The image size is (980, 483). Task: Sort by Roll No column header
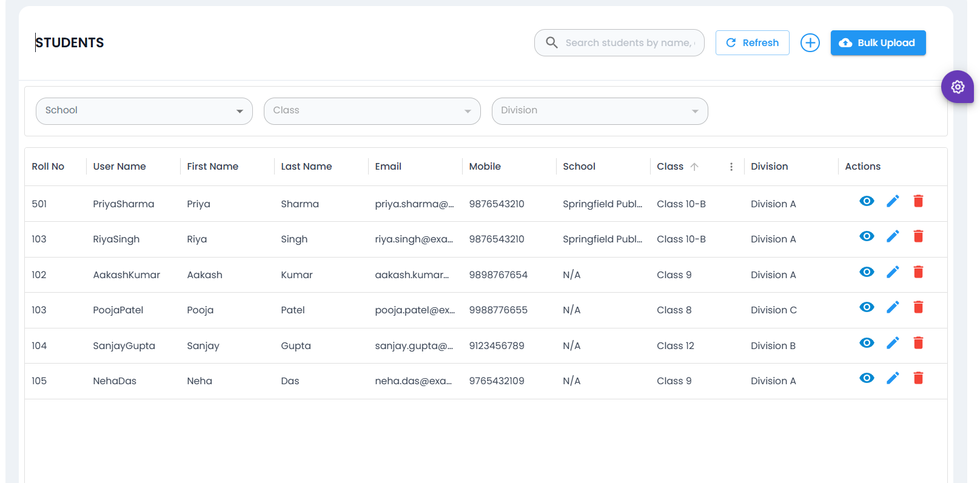point(48,167)
